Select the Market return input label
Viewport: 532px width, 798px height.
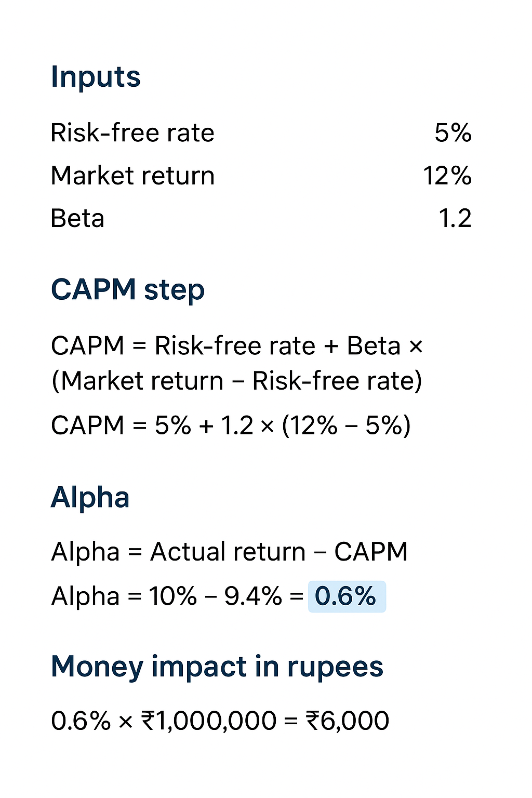[132, 176]
